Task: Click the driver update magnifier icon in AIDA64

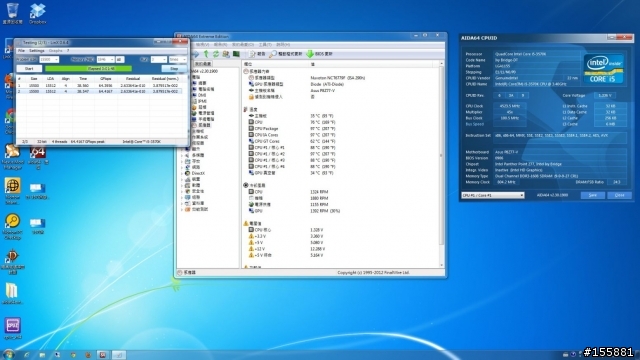Action: 273,54
